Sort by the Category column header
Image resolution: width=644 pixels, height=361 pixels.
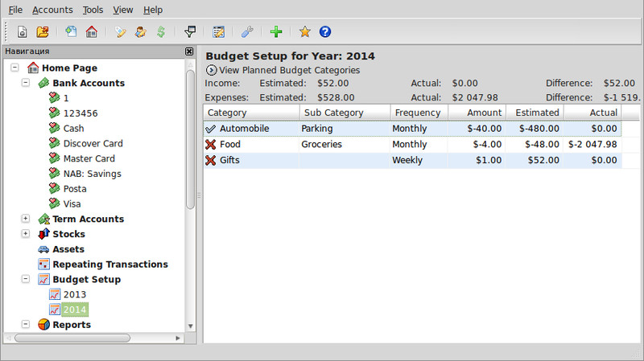click(251, 113)
